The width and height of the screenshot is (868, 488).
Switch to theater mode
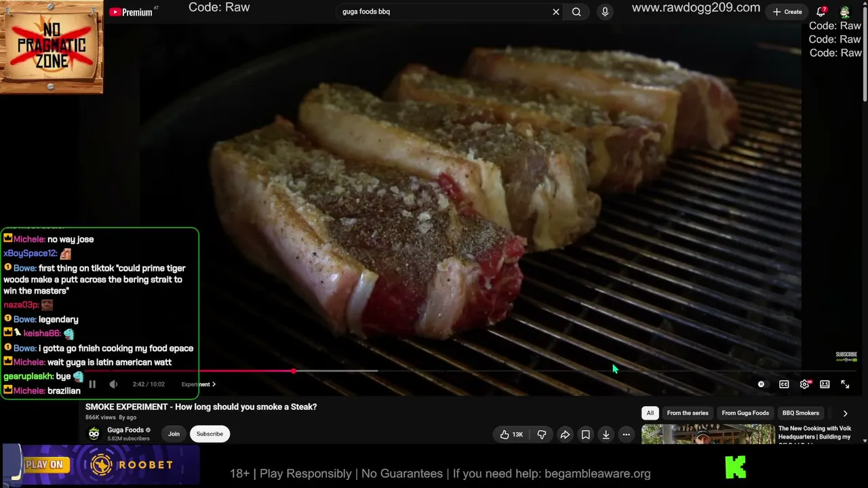(x=825, y=384)
